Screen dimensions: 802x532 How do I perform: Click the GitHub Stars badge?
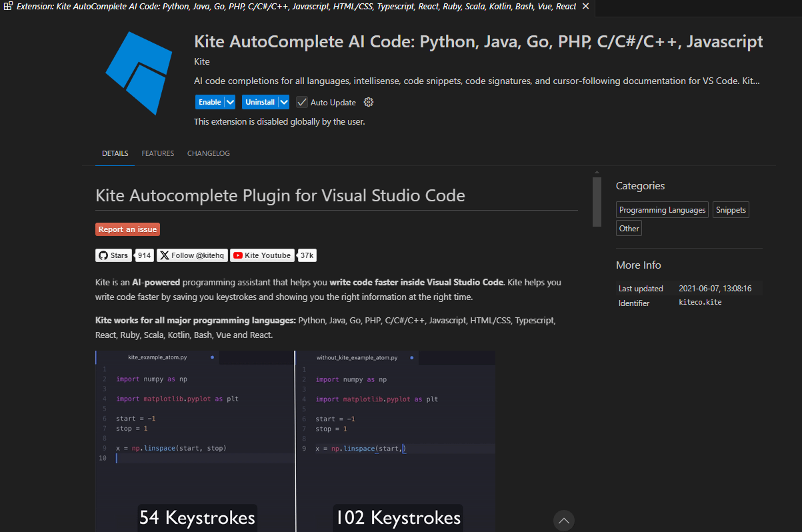coord(114,255)
